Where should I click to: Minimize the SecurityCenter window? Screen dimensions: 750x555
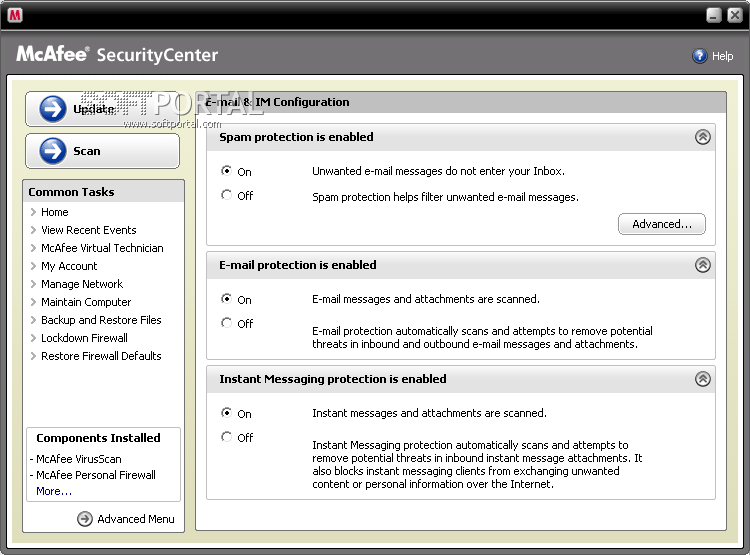(714, 15)
